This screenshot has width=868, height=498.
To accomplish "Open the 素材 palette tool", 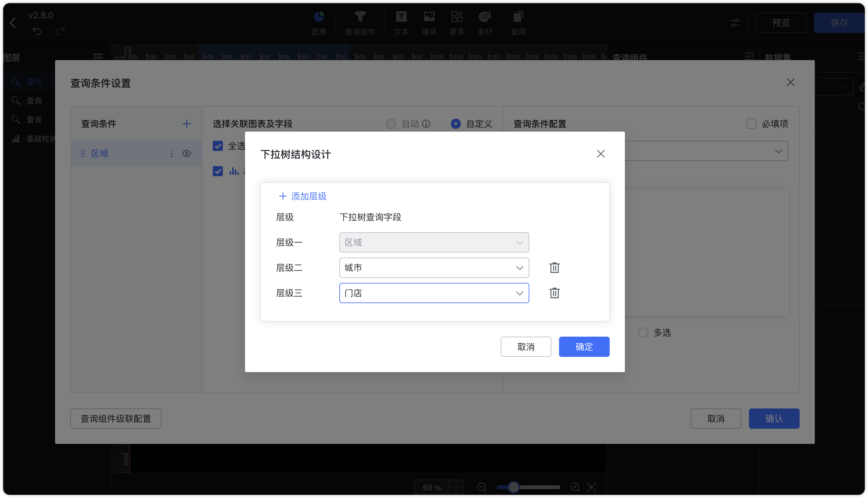I will pyautogui.click(x=485, y=23).
